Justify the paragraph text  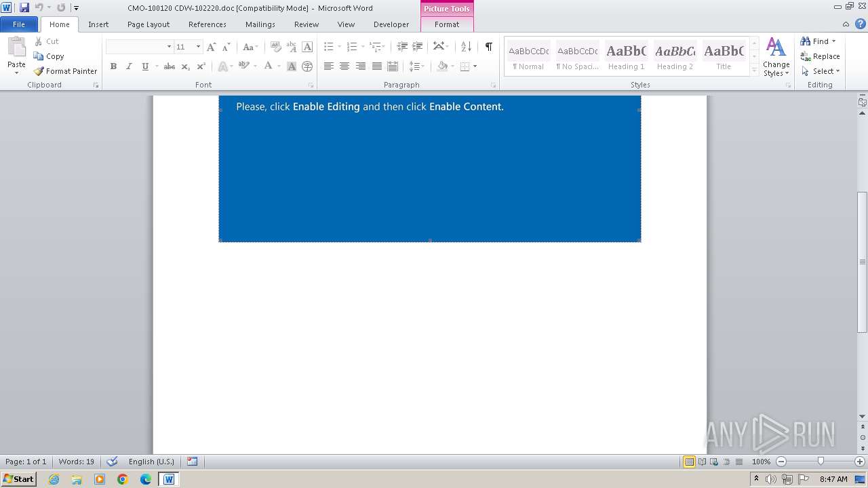click(376, 66)
